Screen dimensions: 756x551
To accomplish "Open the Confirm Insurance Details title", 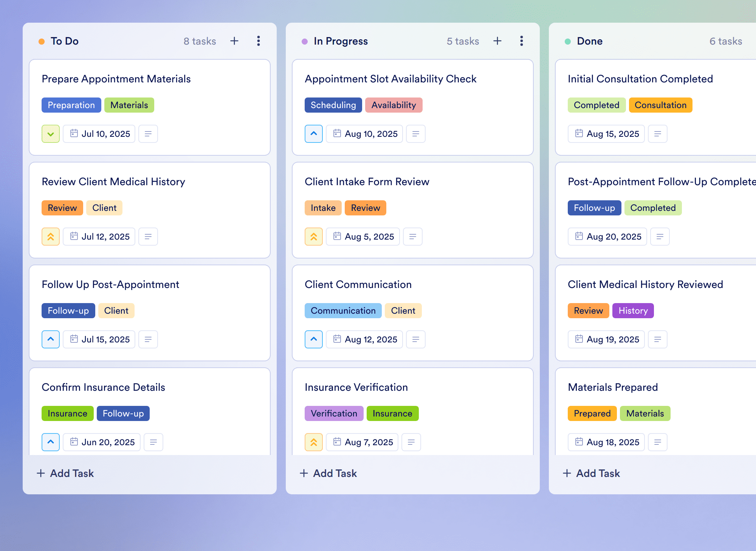I will (x=103, y=387).
